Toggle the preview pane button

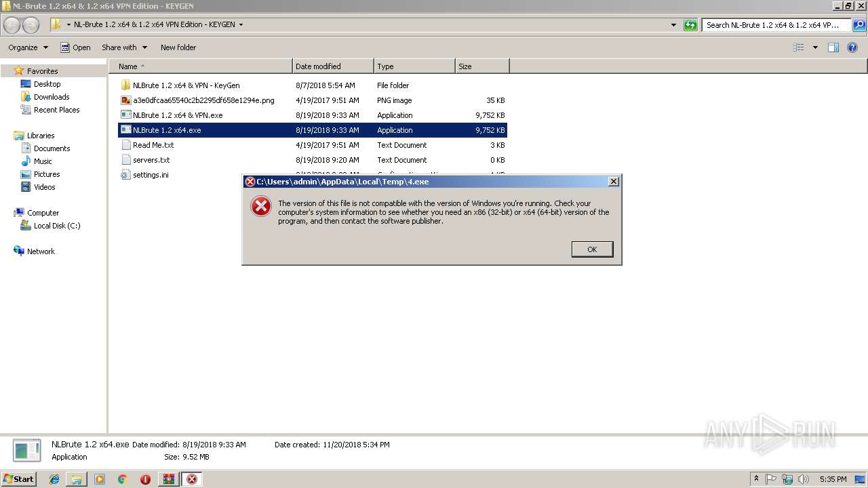(833, 47)
